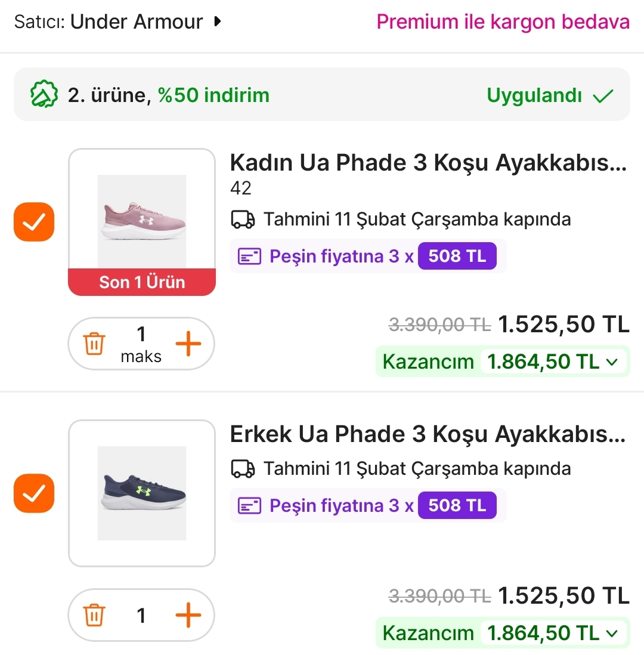The height and width of the screenshot is (655, 644).
Task: Uncheck the women's Ua Phade 3 shoe
Action: (34, 223)
